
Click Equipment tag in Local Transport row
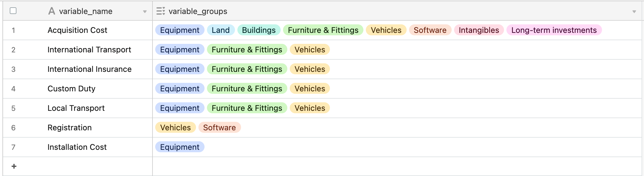pos(180,108)
